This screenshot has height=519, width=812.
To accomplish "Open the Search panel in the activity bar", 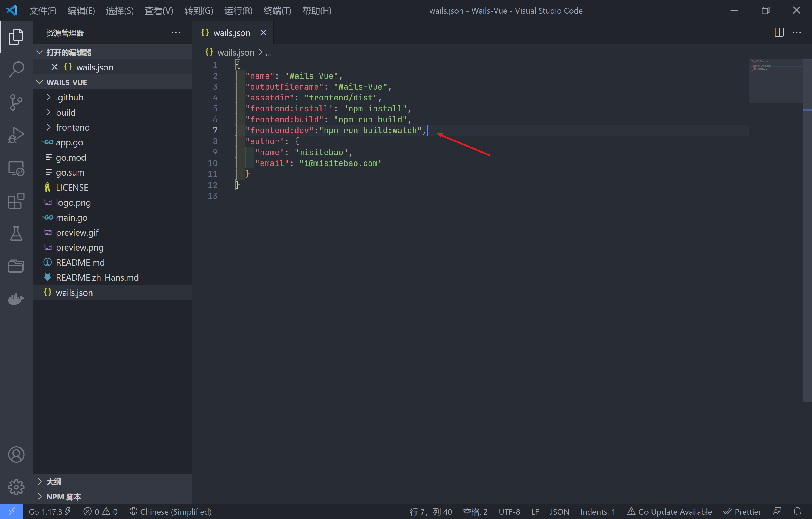I will coord(16,69).
